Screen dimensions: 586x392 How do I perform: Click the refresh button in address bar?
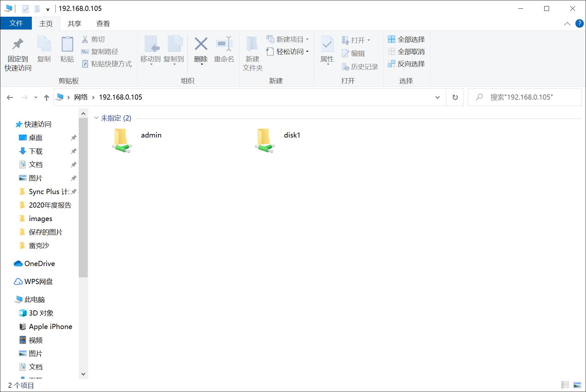coord(455,97)
